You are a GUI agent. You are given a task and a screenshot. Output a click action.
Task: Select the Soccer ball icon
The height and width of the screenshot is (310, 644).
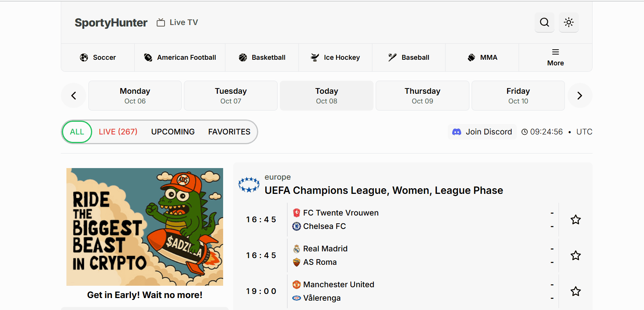coord(84,58)
